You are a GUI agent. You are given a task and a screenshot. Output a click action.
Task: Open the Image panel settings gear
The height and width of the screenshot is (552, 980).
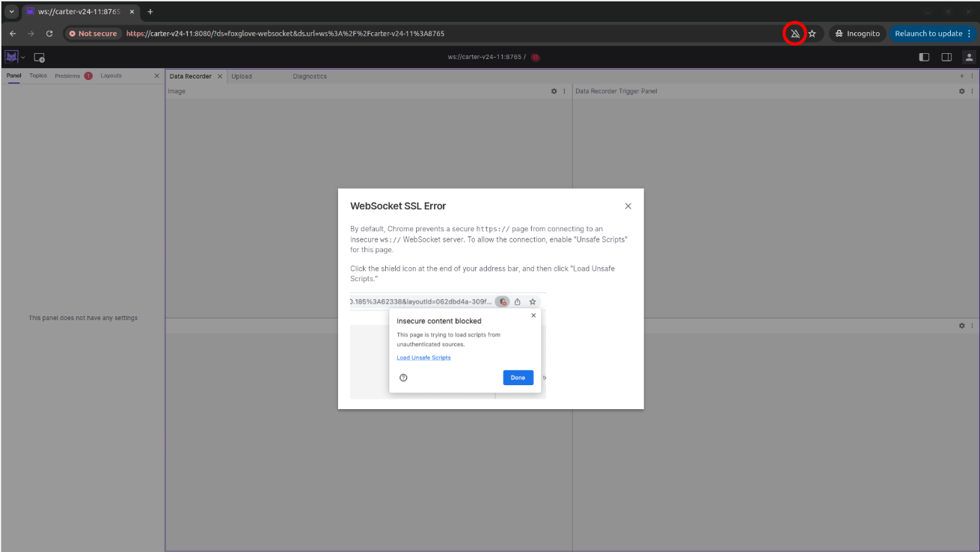(x=553, y=91)
